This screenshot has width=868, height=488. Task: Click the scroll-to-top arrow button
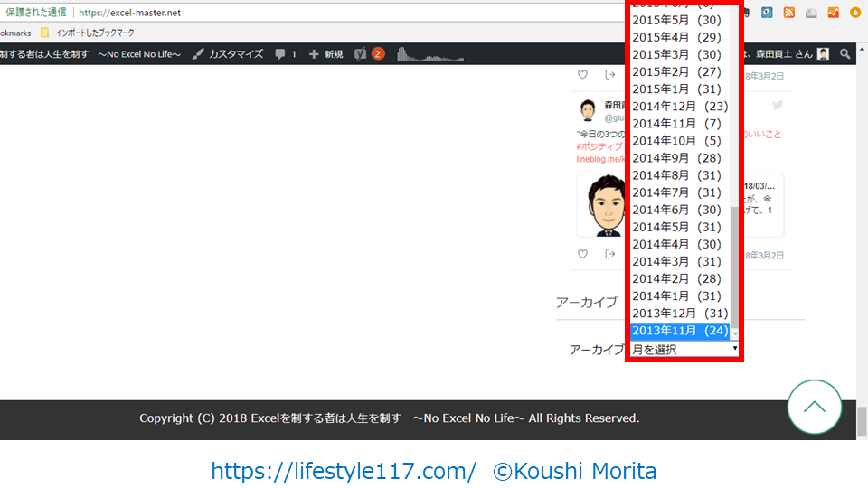814,407
